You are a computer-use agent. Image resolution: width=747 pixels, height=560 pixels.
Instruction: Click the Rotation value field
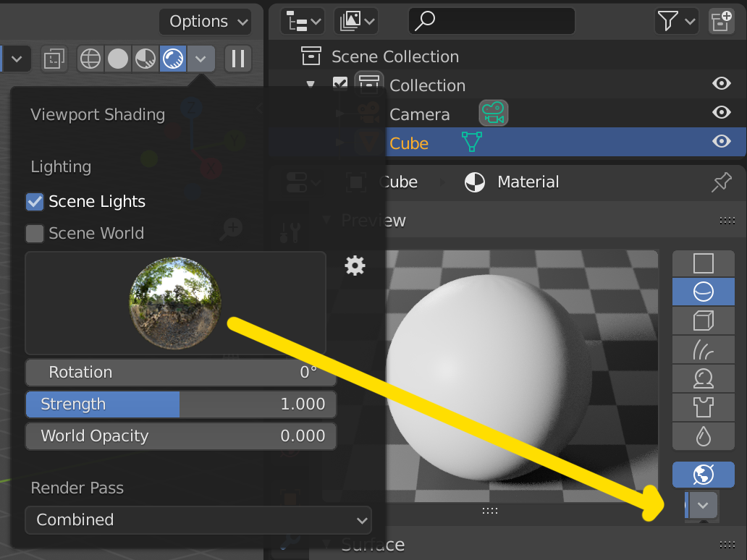point(181,373)
